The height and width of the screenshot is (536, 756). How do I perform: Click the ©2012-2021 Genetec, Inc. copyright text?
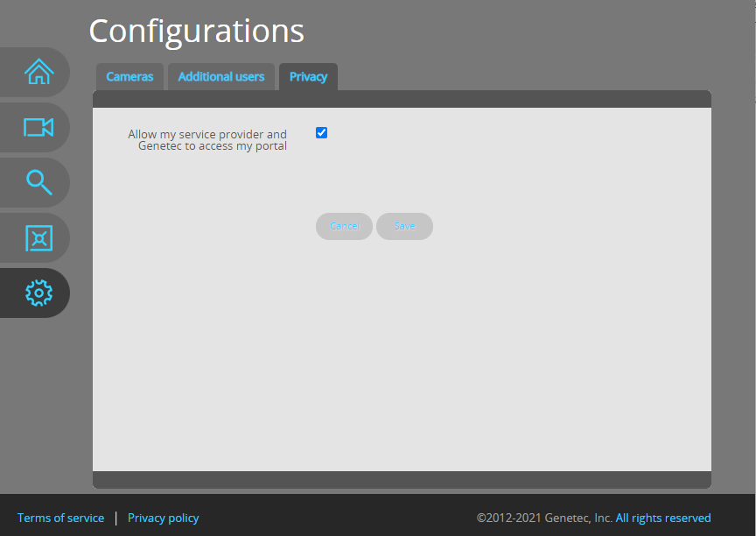(x=543, y=518)
